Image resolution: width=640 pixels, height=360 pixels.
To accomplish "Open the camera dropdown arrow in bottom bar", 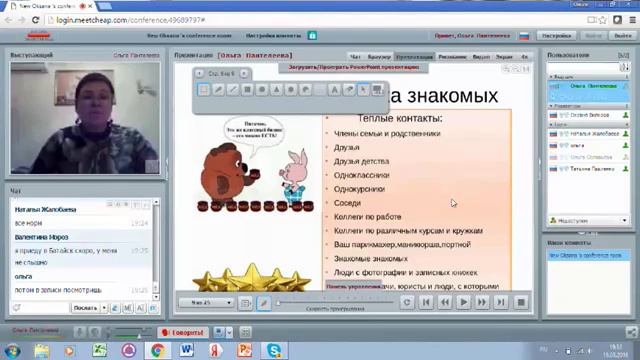I will [x=229, y=333].
